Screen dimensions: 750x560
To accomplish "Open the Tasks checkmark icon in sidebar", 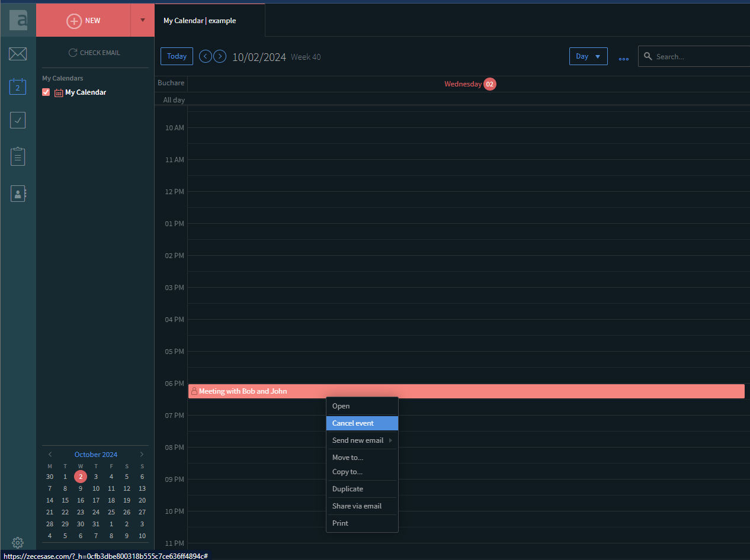I will click(18, 120).
